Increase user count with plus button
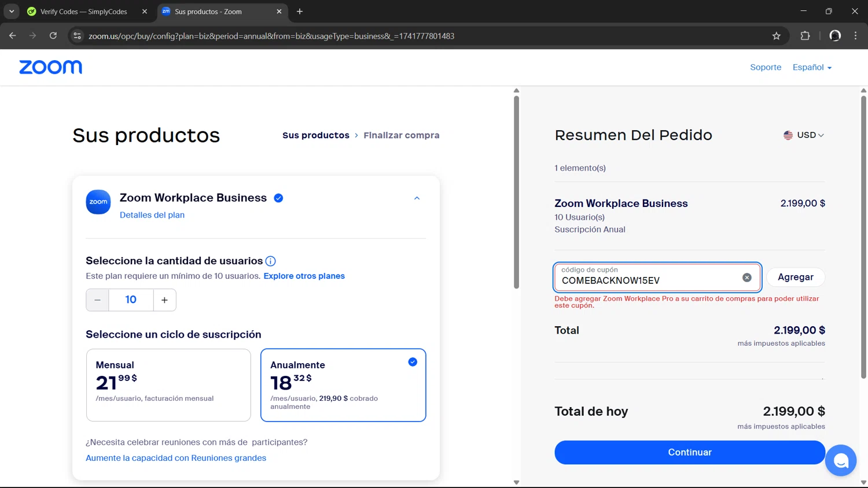The height and width of the screenshot is (488, 868). pos(165,300)
